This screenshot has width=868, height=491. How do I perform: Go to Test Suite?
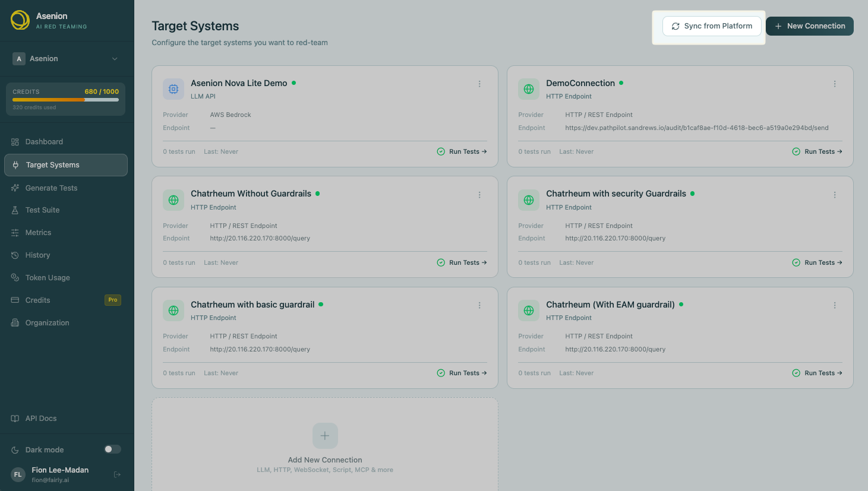point(66,210)
